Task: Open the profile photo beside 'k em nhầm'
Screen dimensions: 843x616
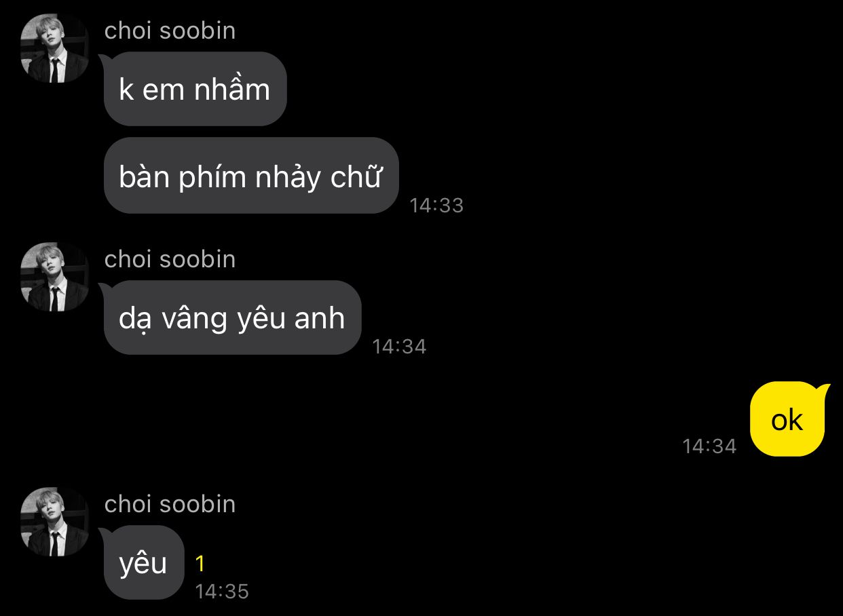Action: [54, 48]
